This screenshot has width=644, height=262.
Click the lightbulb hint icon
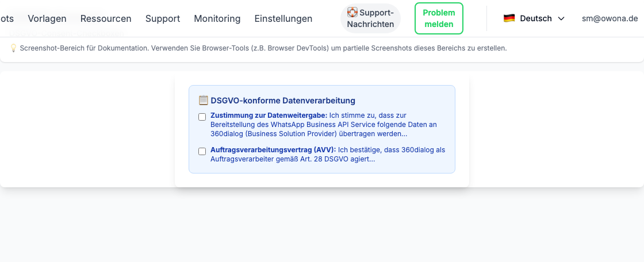click(13, 48)
